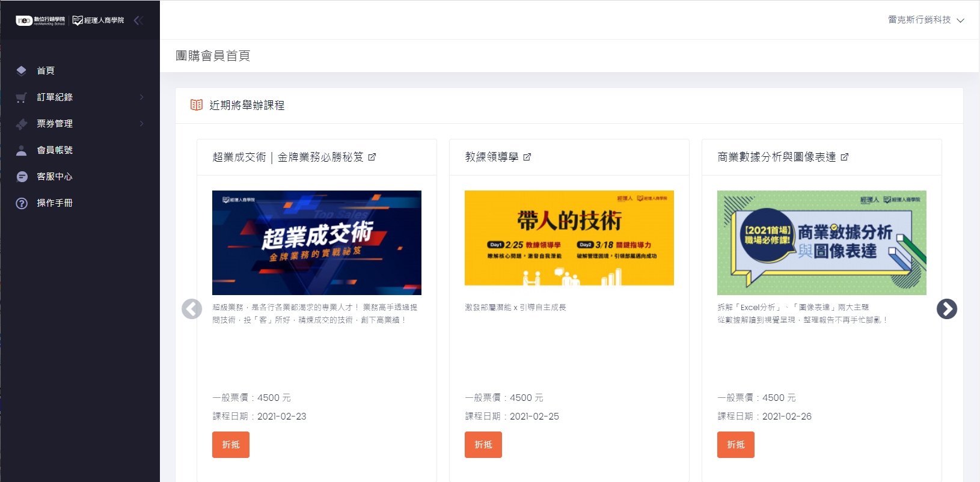This screenshot has width=980, height=482.
Task: Show previous courses with left carousel arrow
Action: click(x=192, y=309)
